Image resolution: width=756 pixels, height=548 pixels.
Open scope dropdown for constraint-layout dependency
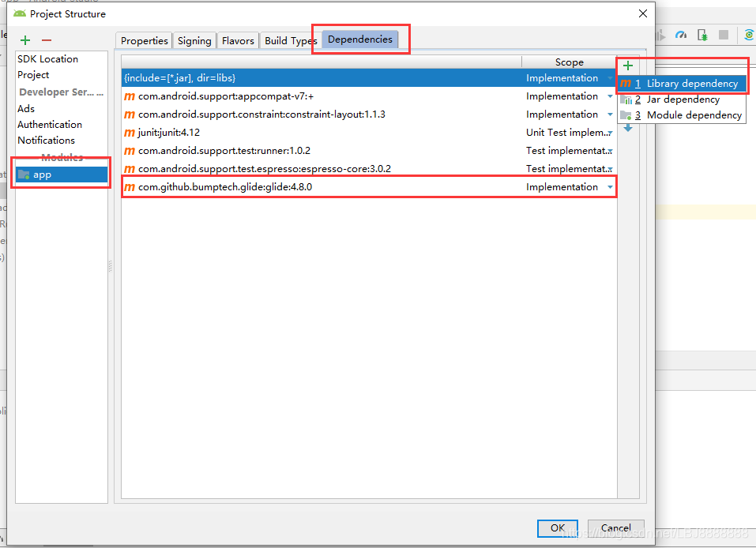pos(610,114)
